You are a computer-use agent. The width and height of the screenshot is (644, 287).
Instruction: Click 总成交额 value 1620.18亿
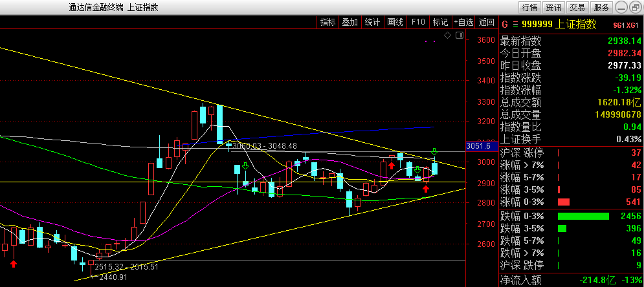619,103
